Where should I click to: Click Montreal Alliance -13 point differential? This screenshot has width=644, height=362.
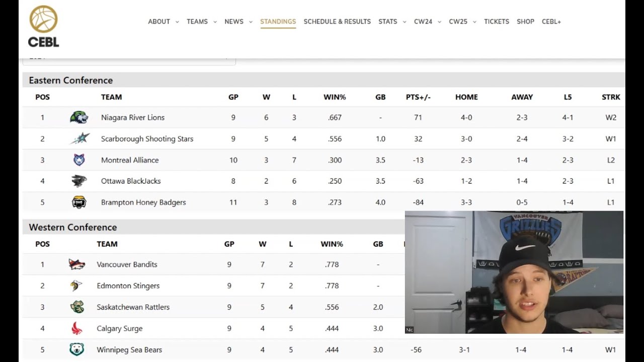pyautogui.click(x=418, y=160)
